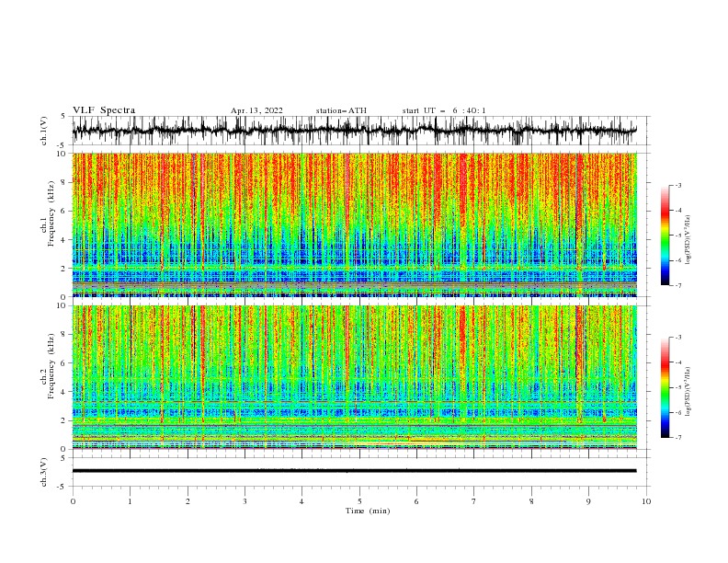Click time-axis tick label "3" minutes
Image resolution: width=728 pixels, height=563 pixels.
point(245,501)
